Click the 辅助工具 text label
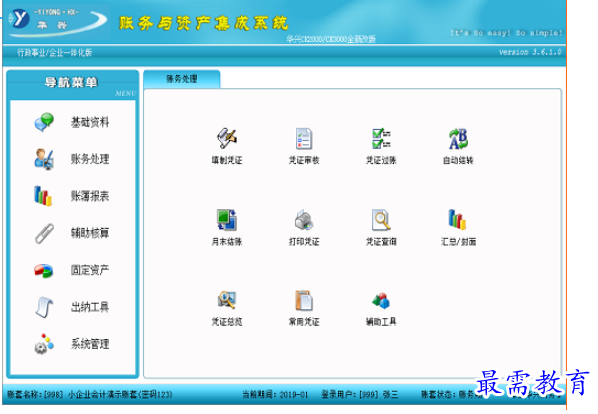 pyautogui.click(x=381, y=322)
